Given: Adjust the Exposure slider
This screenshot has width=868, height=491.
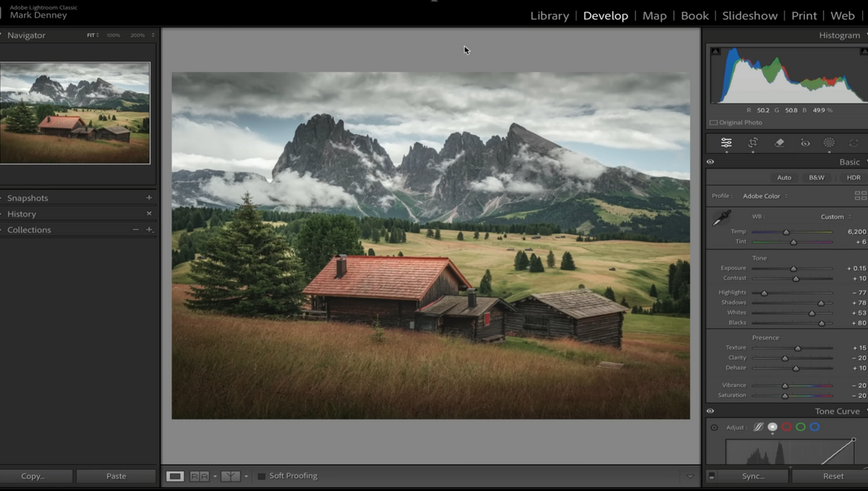Looking at the screenshot, I should [793, 268].
